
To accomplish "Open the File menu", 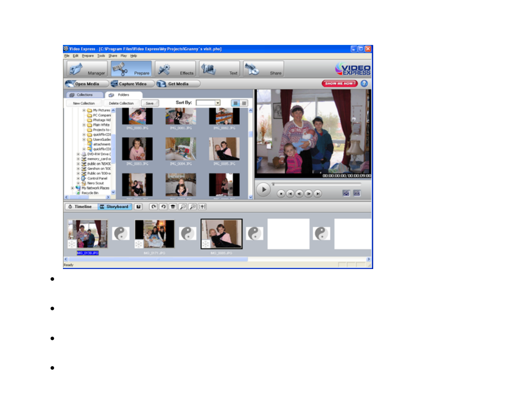I will point(67,56).
